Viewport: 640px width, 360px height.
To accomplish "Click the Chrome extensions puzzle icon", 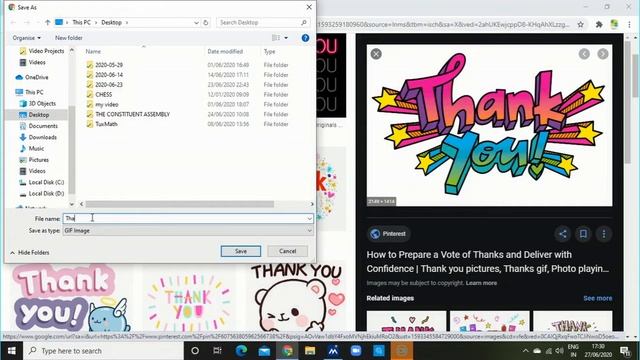I will (599, 24).
